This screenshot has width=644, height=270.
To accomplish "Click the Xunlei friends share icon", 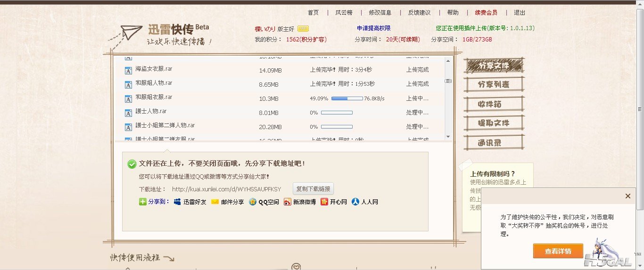I will click(x=177, y=202).
